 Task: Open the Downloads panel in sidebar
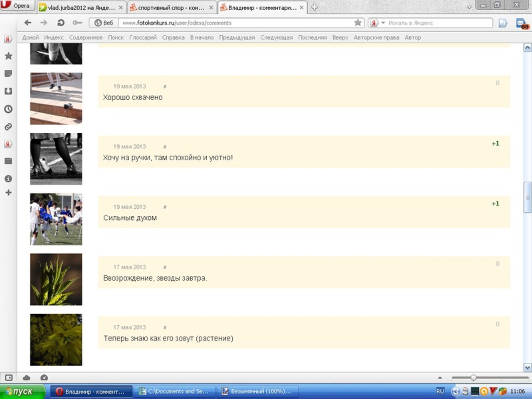pos(8,91)
